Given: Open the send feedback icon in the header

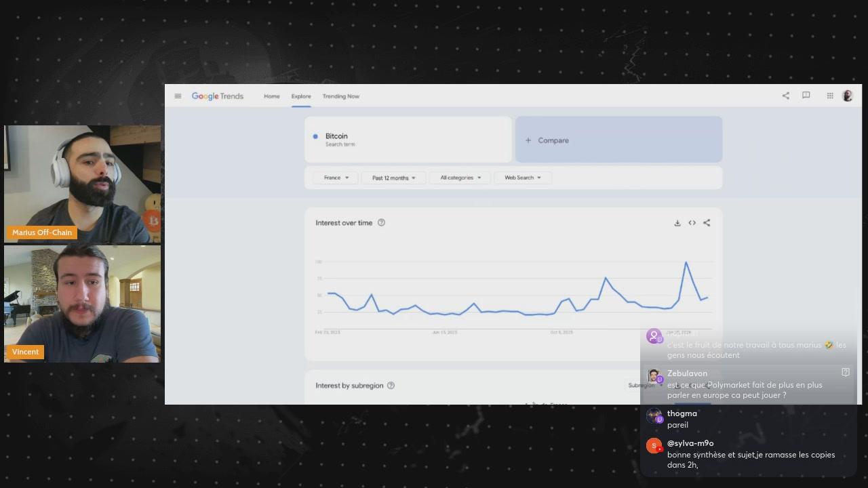Looking at the screenshot, I should coord(806,96).
